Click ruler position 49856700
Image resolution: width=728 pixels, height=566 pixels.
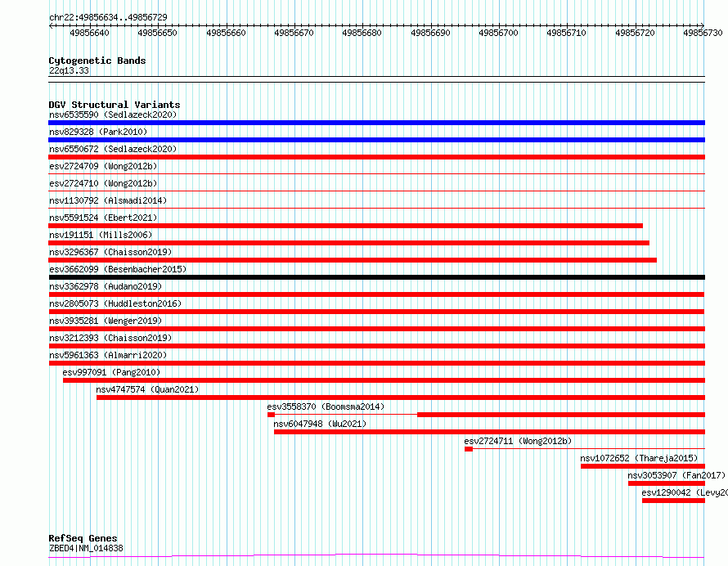pyautogui.click(x=498, y=33)
